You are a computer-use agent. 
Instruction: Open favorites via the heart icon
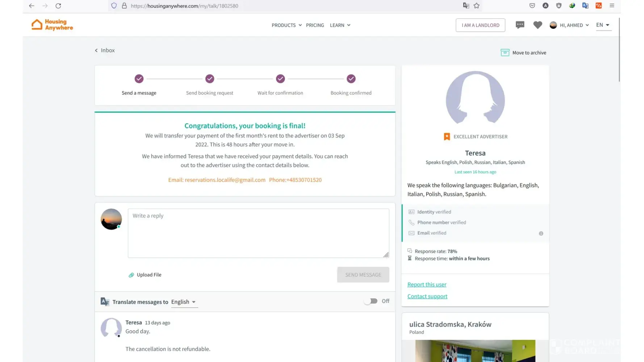click(x=538, y=25)
